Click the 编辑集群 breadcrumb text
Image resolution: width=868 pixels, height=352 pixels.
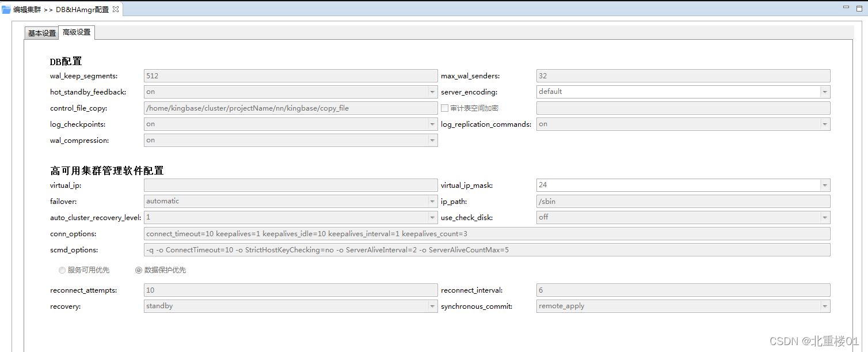tap(27, 9)
